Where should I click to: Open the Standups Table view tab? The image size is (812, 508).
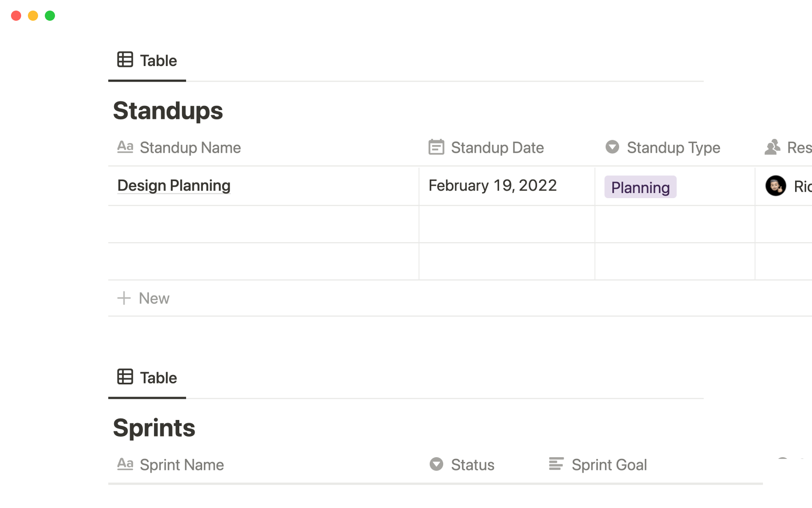(147, 61)
